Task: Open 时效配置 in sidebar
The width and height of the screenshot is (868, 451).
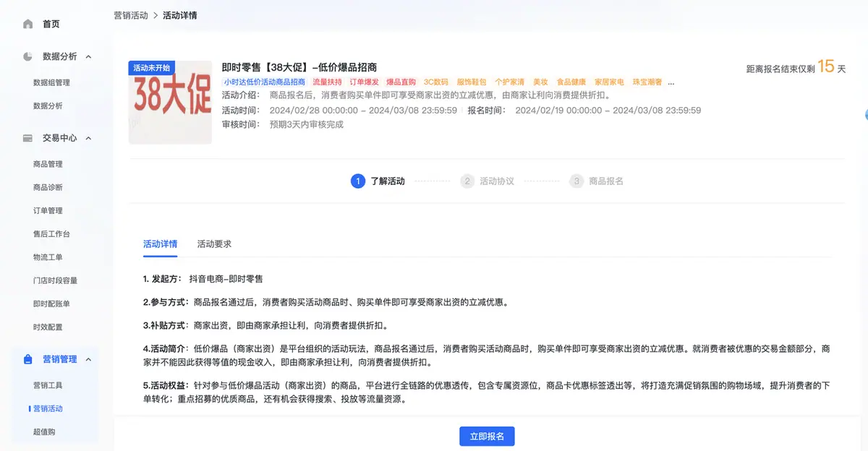Action: click(48, 327)
